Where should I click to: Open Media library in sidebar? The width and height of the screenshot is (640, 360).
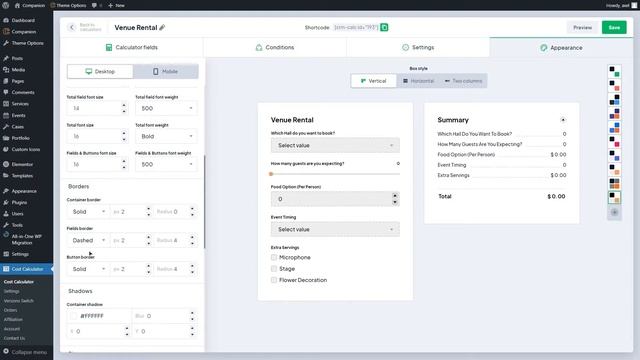click(x=18, y=70)
